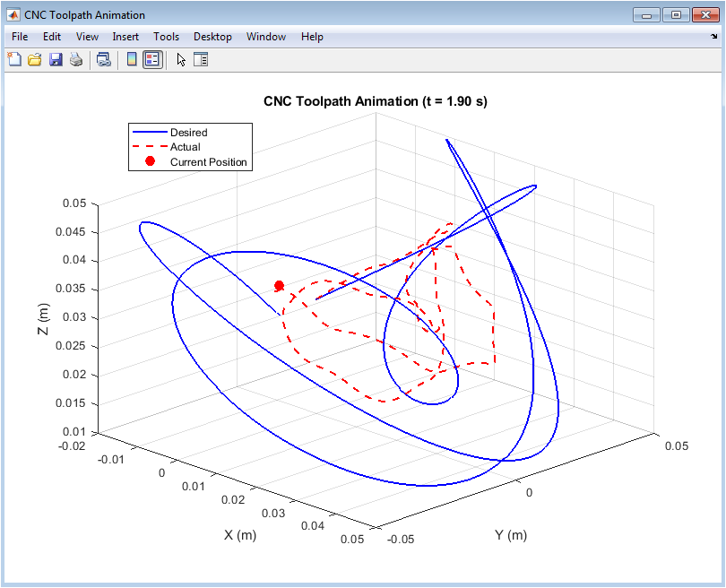Screen dimensions: 726x588
Task: Open the View menu
Action: [x=87, y=37]
